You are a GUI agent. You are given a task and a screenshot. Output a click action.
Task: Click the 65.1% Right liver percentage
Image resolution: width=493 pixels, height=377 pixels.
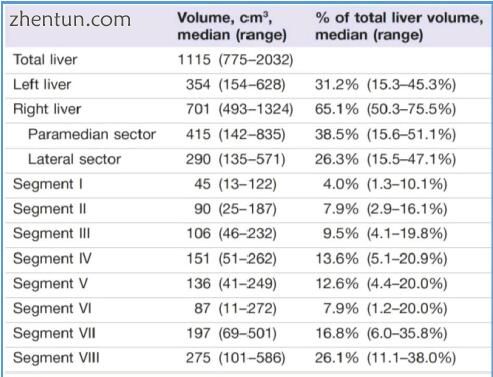pos(336,109)
